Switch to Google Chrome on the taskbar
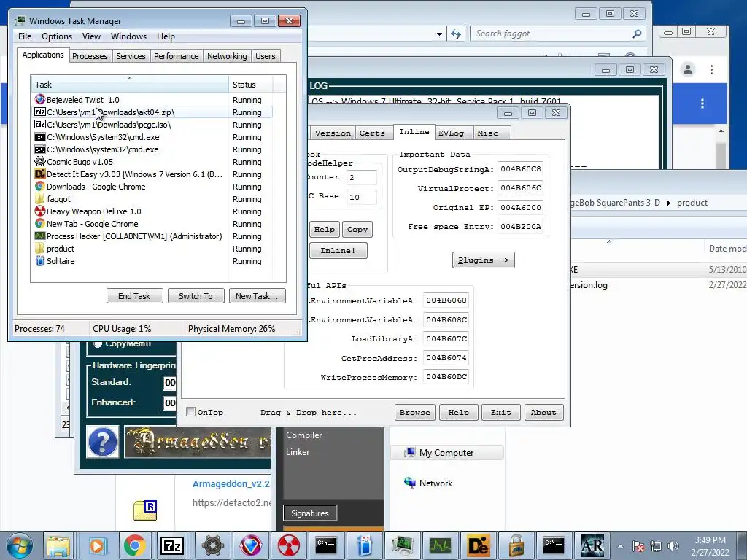Image resolution: width=747 pixels, height=560 pixels. click(x=135, y=545)
